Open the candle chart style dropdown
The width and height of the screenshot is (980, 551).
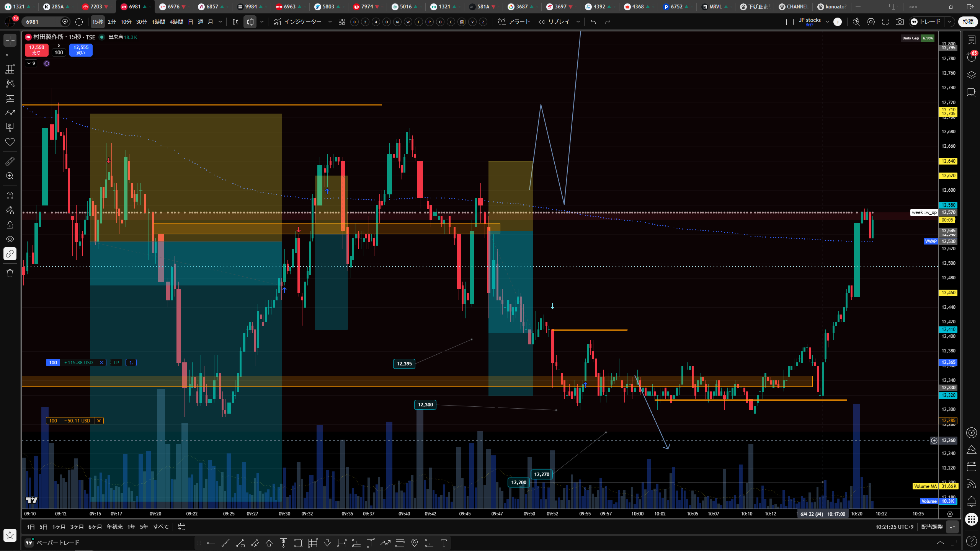262,22
